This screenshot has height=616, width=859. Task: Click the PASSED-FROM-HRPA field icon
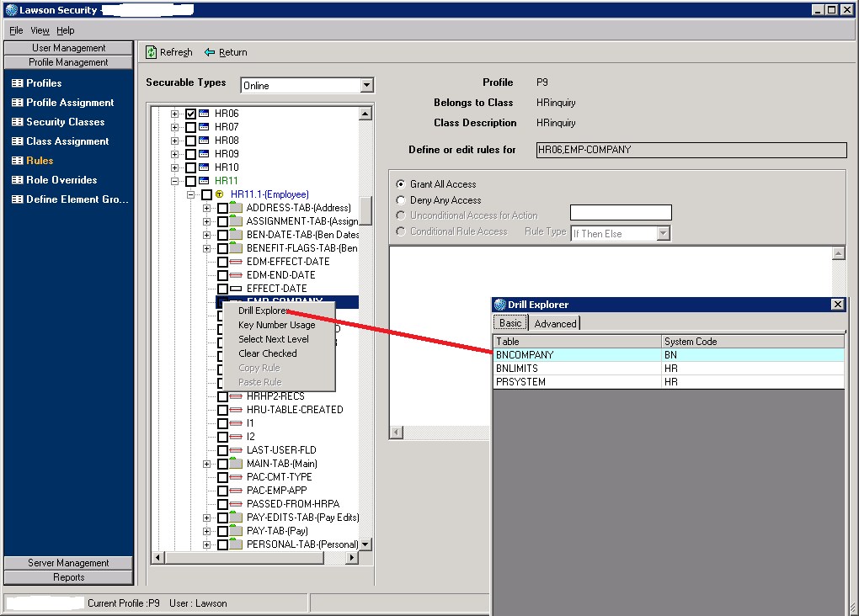coord(236,504)
